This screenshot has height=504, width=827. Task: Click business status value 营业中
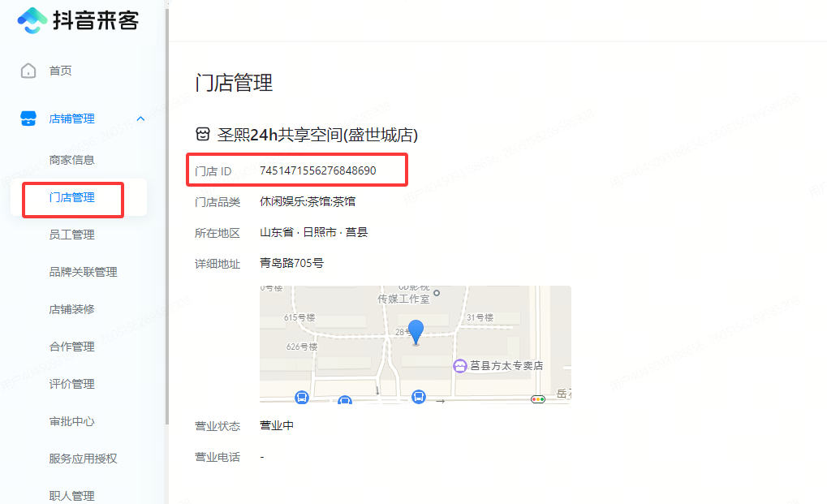point(277,425)
